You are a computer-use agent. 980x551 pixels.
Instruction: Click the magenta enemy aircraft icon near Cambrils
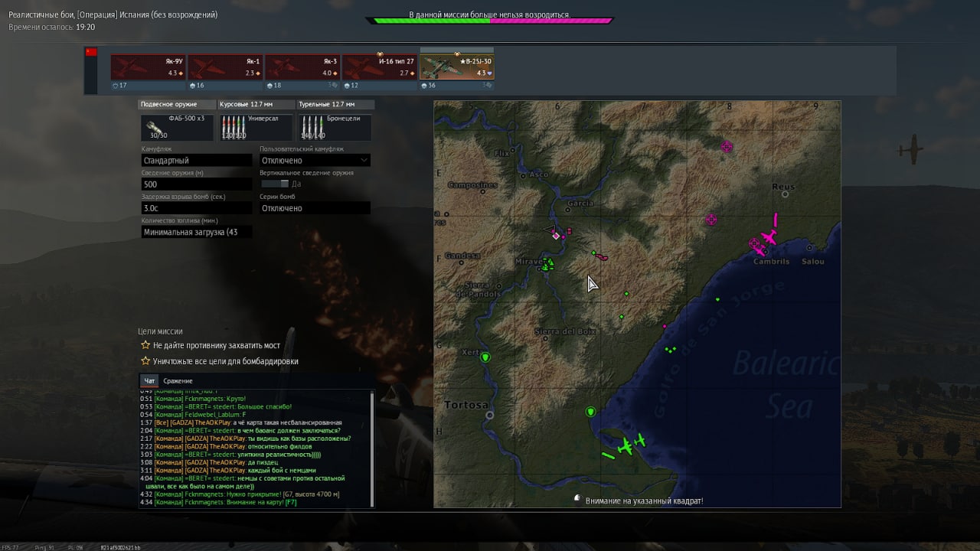tap(769, 237)
